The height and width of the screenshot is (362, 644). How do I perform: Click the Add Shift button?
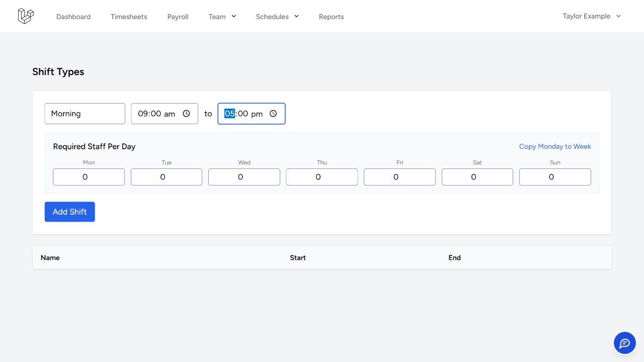[70, 212]
